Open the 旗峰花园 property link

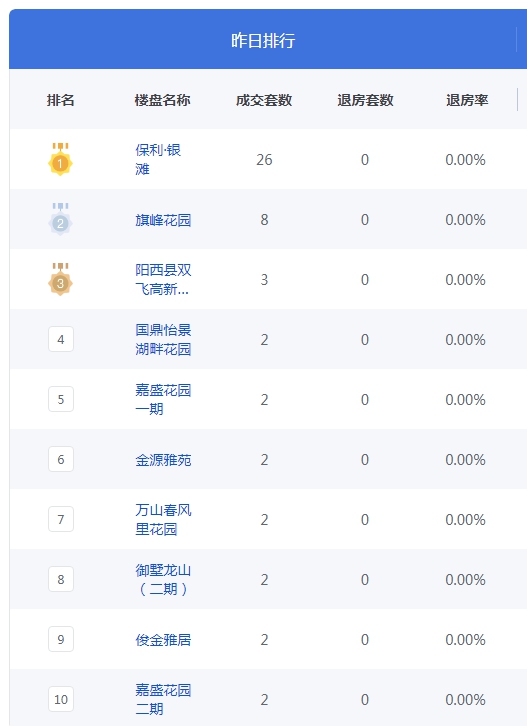click(163, 219)
